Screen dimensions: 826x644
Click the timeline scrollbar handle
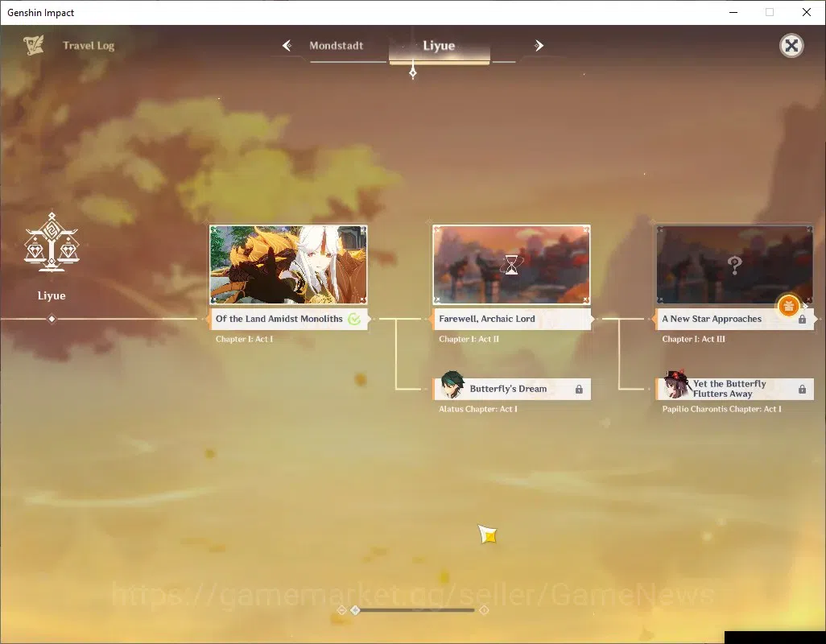point(356,609)
